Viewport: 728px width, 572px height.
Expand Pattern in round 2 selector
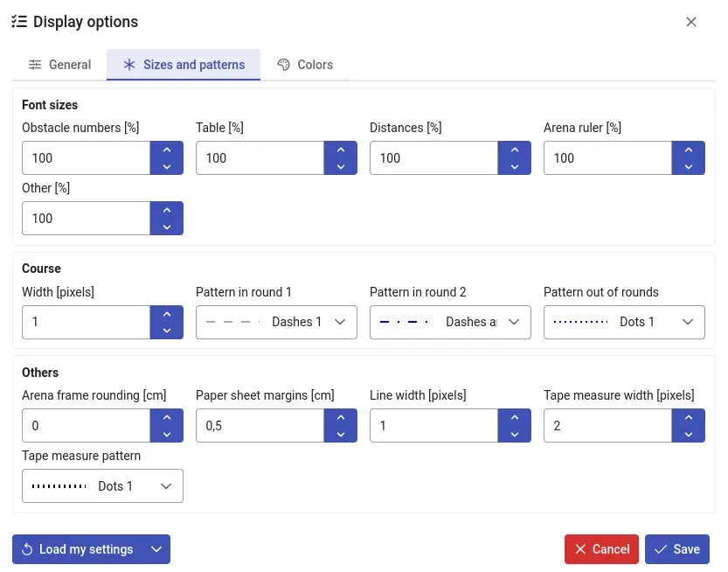click(450, 322)
